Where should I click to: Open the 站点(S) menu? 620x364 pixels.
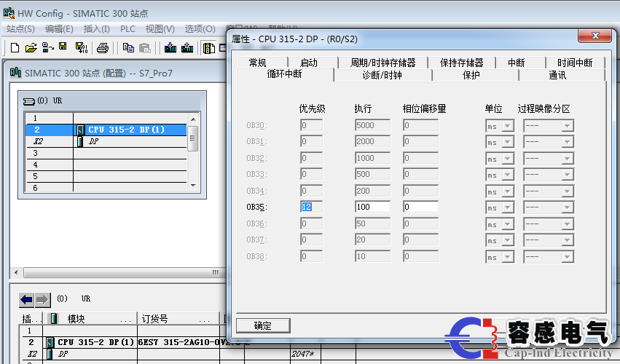[x=20, y=29]
